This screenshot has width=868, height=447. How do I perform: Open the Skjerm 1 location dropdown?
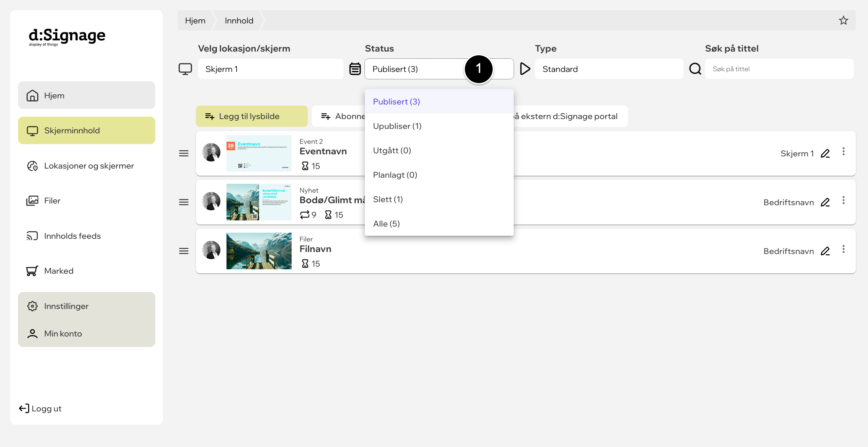coord(271,69)
